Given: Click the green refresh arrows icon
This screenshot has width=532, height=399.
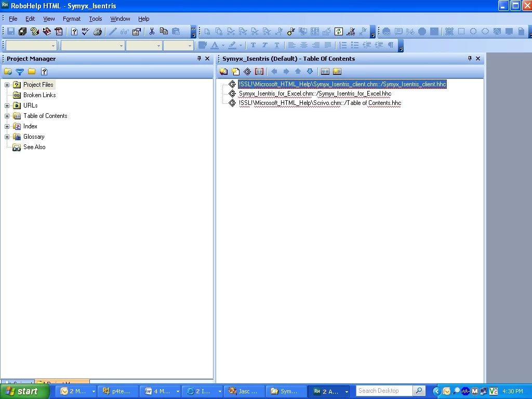Looking at the screenshot, I should [x=339, y=32].
